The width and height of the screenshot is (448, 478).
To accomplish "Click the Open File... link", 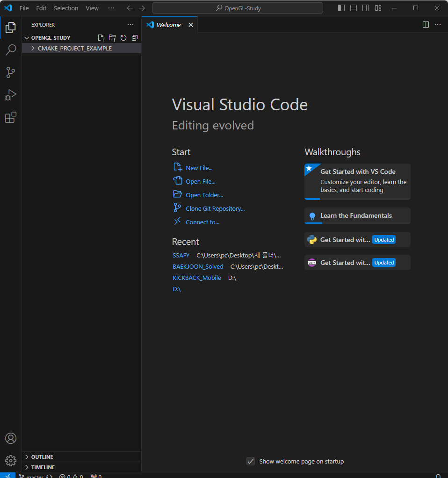I will [x=201, y=181].
